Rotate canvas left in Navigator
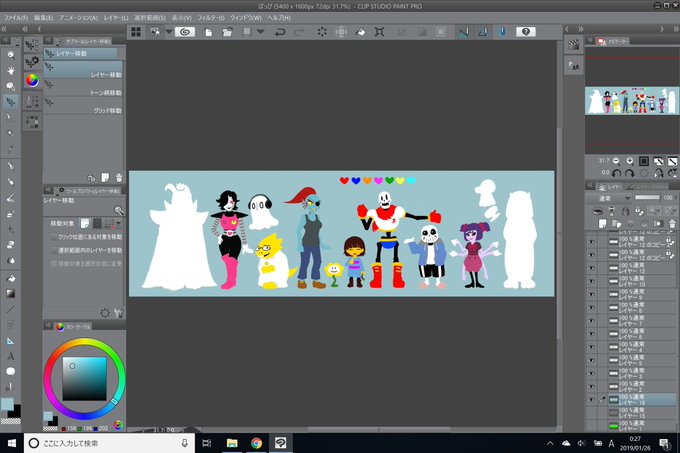 tap(616, 173)
